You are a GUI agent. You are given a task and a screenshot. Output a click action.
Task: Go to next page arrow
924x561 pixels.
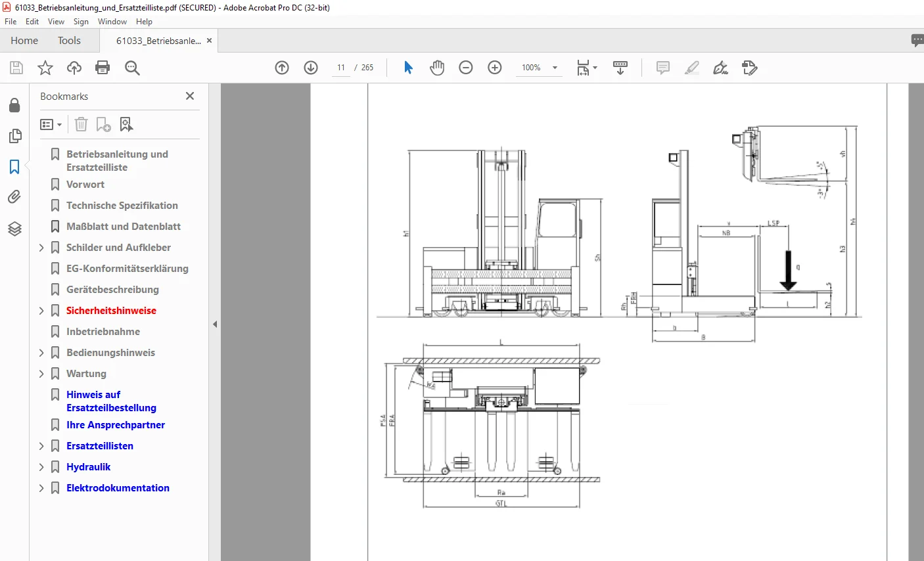pyautogui.click(x=311, y=68)
